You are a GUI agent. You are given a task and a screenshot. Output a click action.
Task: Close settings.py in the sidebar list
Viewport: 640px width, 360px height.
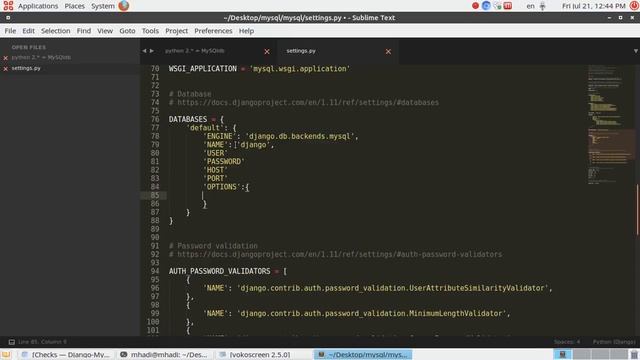click(x=6, y=69)
